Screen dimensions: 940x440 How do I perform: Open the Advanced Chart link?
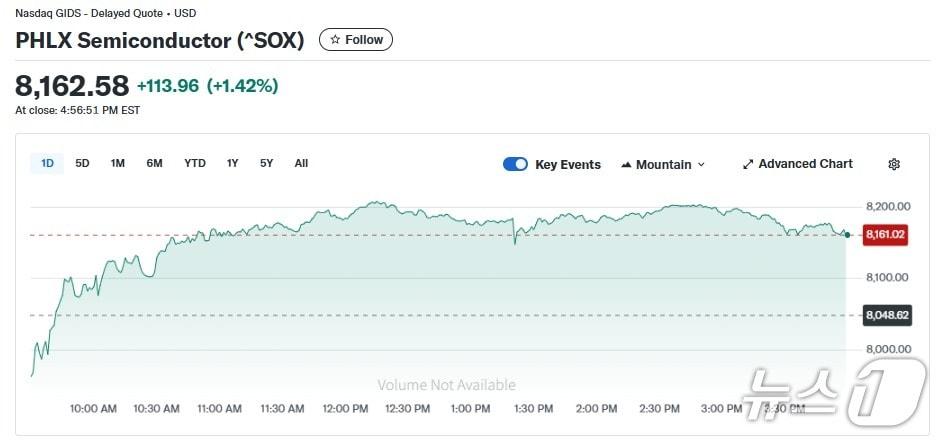point(805,164)
